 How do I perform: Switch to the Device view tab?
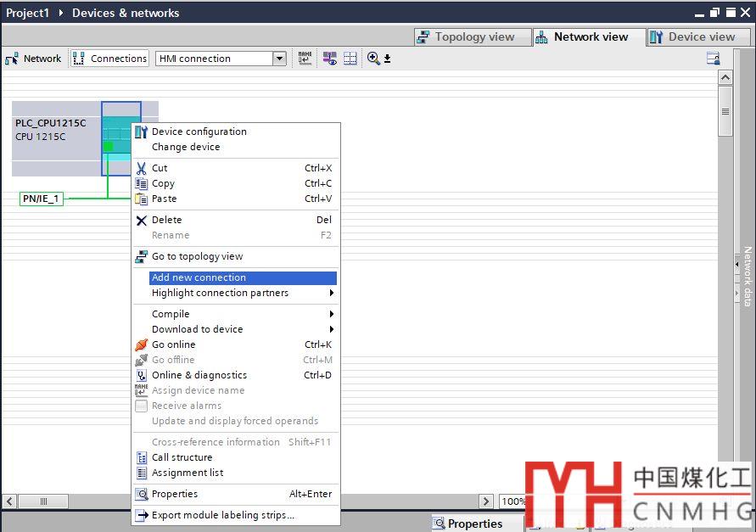(x=692, y=37)
